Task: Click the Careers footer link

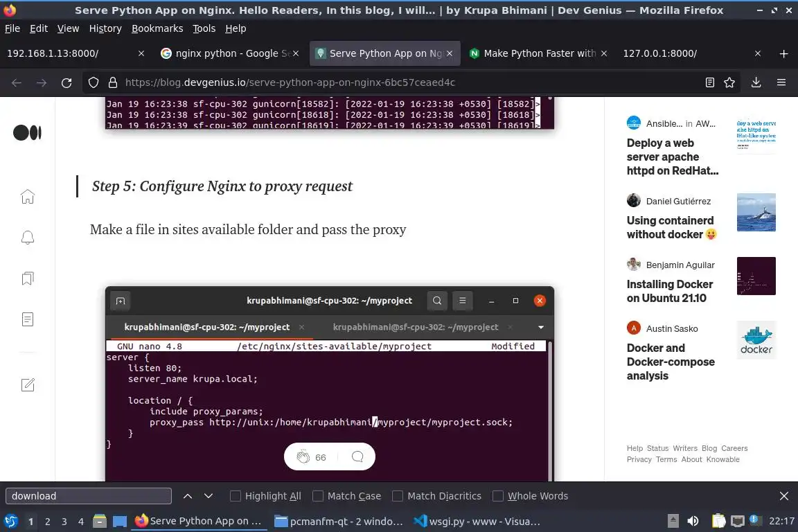Action: [x=734, y=448]
